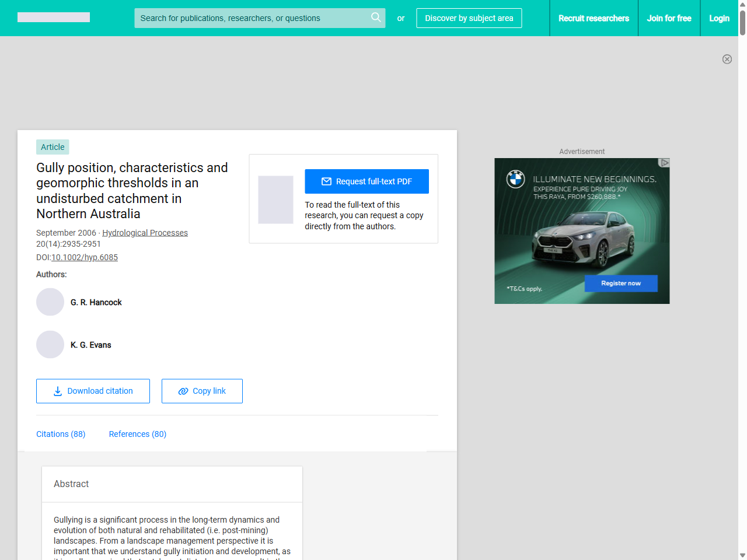Click the AdChoices icon on BMW ad
The image size is (747, 560).
coord(664,163)
